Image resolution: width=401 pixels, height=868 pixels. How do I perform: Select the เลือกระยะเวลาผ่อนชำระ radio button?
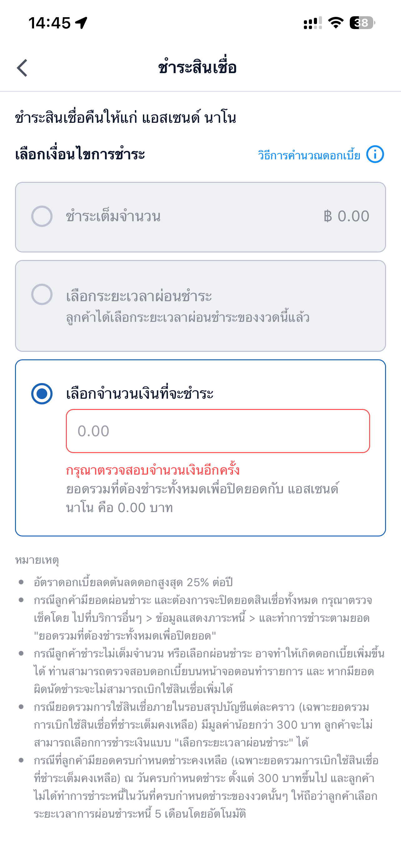click(42, 295)
